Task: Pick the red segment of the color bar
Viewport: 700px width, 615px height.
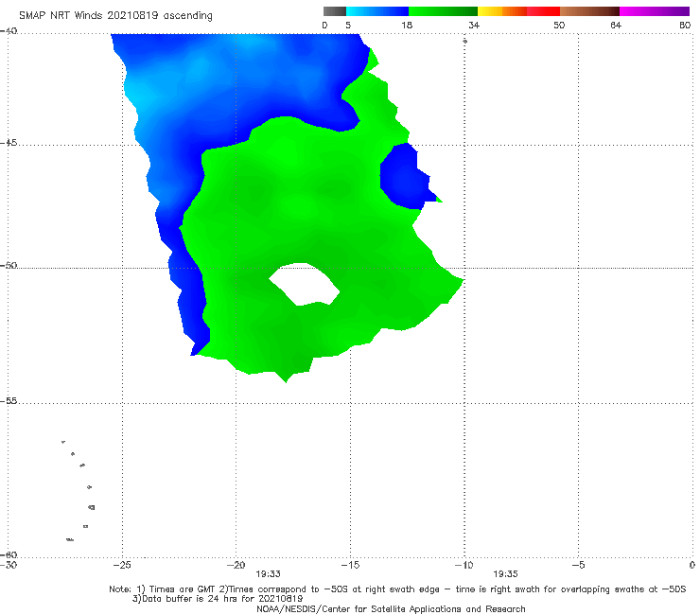Action: (543, 11)
